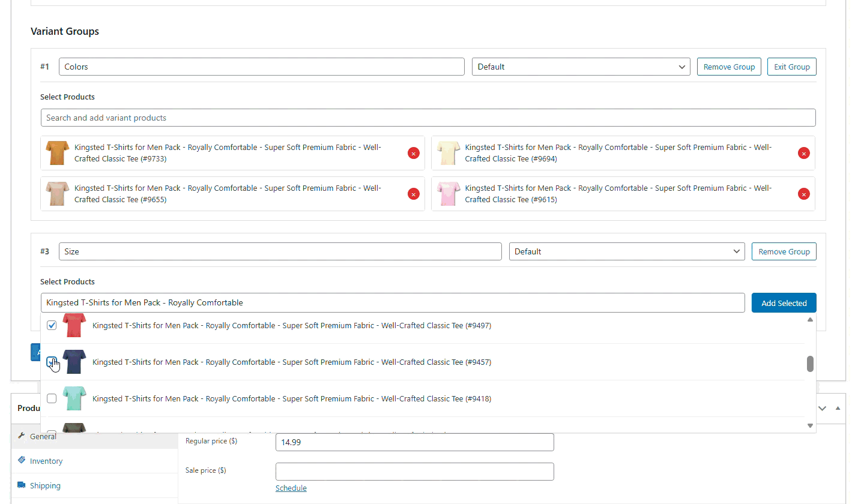
Task: Remove orange t-shirt variant #9733
Action: pyautogui.click(x=413, y=153)
